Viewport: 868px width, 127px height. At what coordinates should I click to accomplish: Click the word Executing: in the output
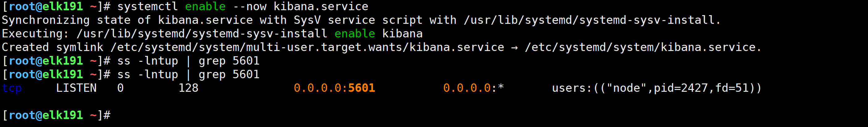click(36, 34)
